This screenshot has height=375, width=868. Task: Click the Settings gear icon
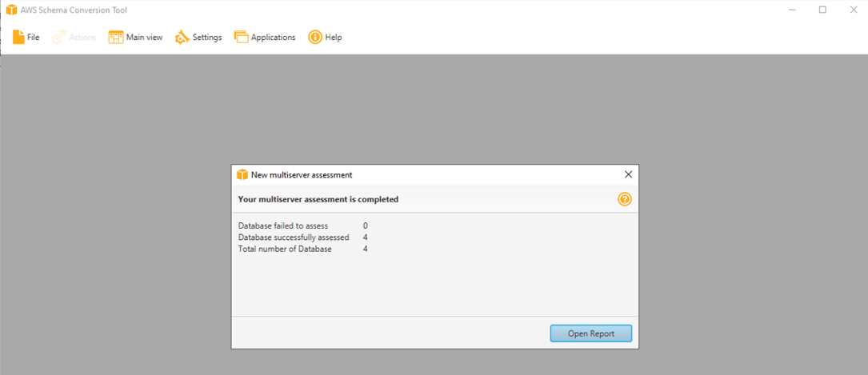pyautogui.click(x=182, y=37)
